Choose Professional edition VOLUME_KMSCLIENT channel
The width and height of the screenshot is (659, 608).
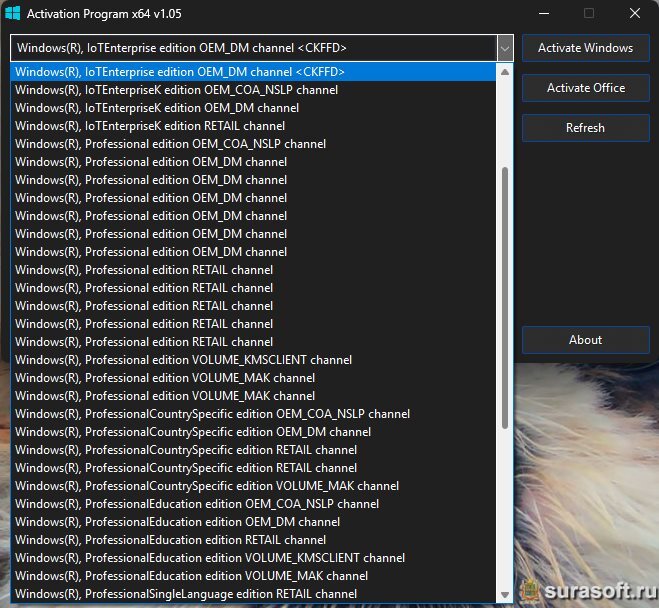(253, 360)
